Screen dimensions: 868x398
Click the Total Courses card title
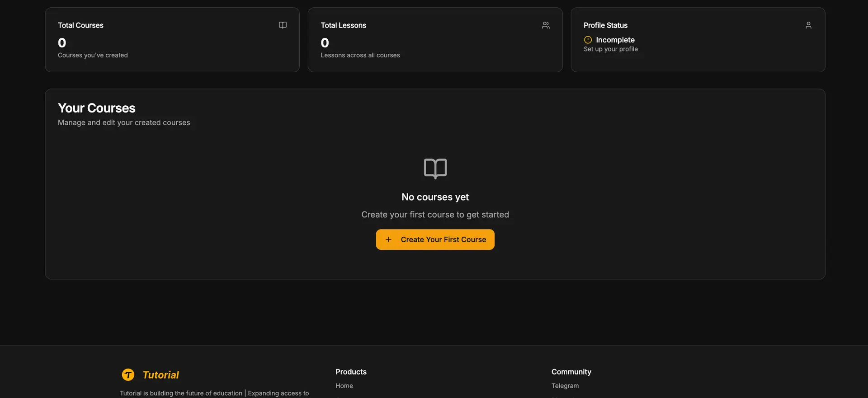click(80, 25)
